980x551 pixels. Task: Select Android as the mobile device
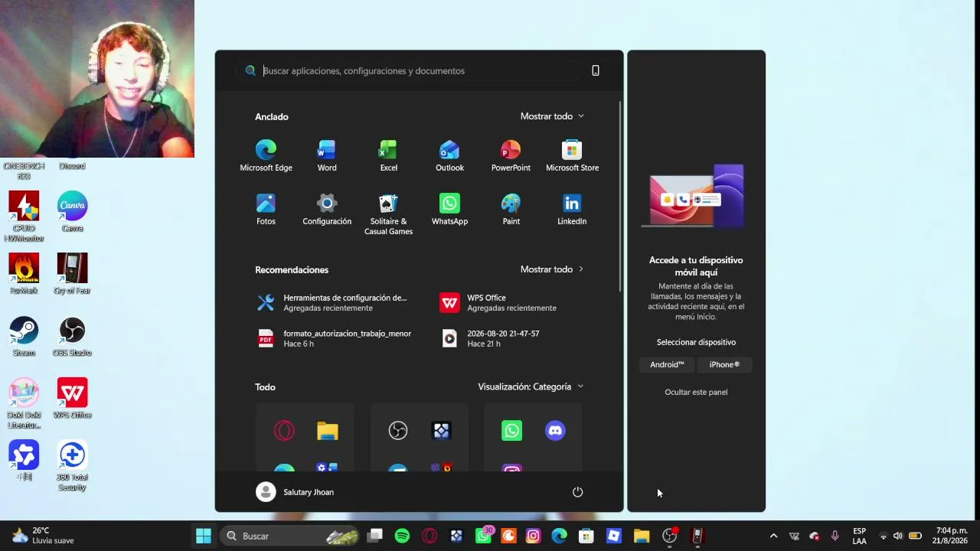[x=667, y=364]
